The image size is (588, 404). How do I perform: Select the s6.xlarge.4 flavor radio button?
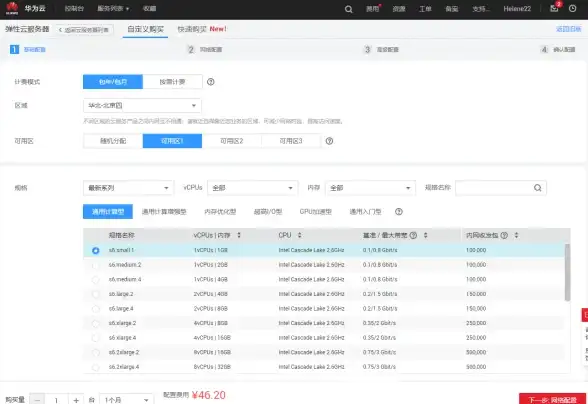coord(96,338)
